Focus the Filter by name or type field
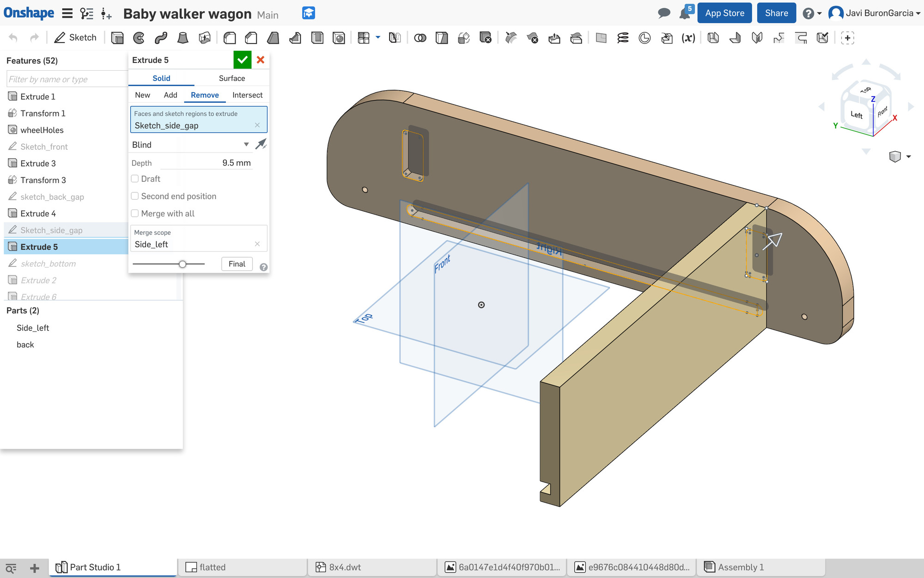This screenshot has height=578, width=924. click(67, 79)
